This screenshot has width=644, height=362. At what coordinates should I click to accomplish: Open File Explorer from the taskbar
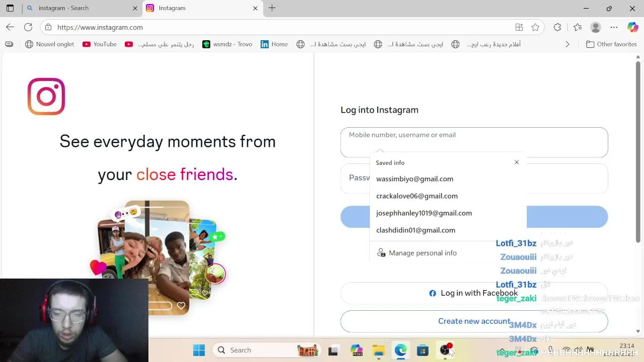378,350
